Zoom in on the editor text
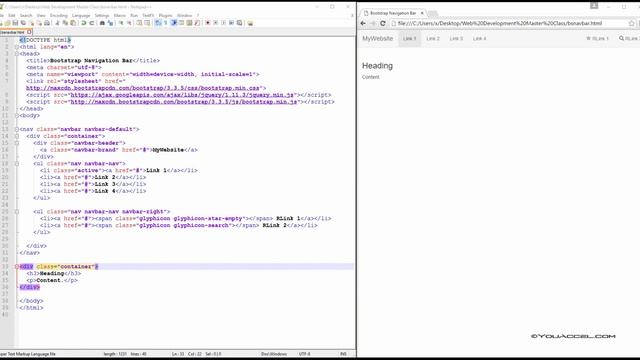The image size is (640, 360). (x=122, y=23)
